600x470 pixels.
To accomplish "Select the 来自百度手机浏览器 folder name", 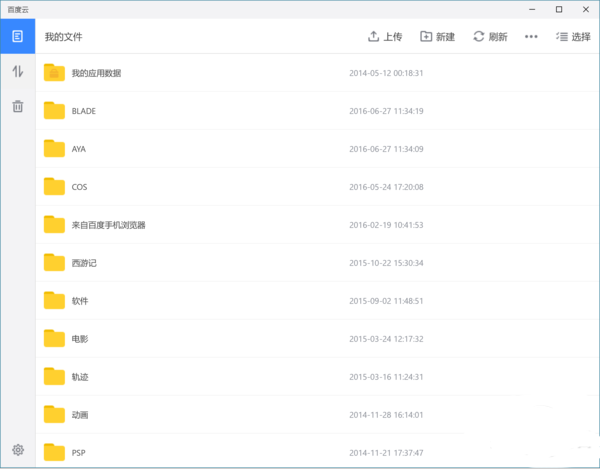I will 109,225.
